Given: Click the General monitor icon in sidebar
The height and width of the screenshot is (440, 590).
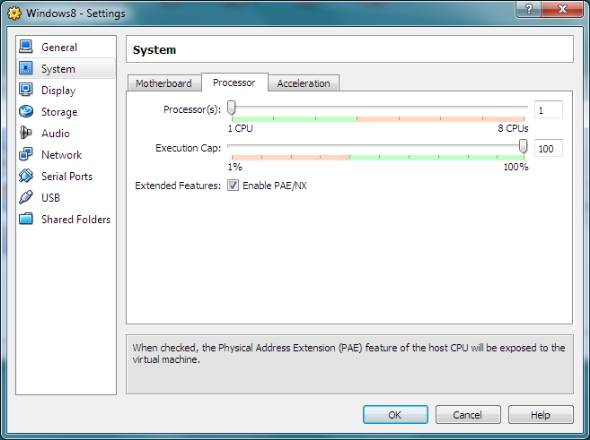Looking at the screenshot, I should tap(26, 47).
